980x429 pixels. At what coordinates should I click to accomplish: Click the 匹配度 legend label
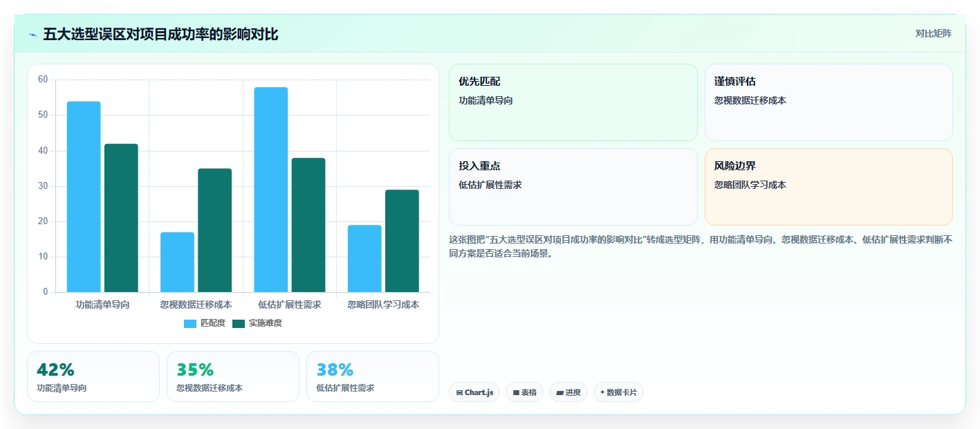point(213,324)
